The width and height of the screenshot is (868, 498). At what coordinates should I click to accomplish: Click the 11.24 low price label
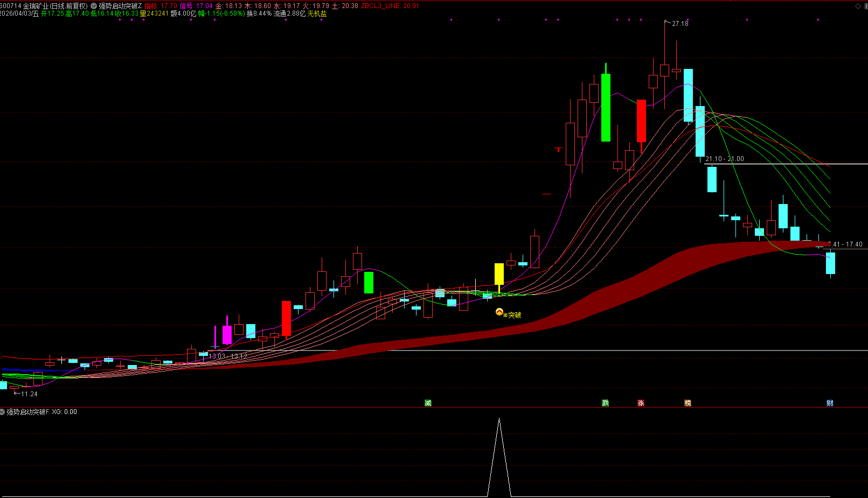(x=29, y=394)
